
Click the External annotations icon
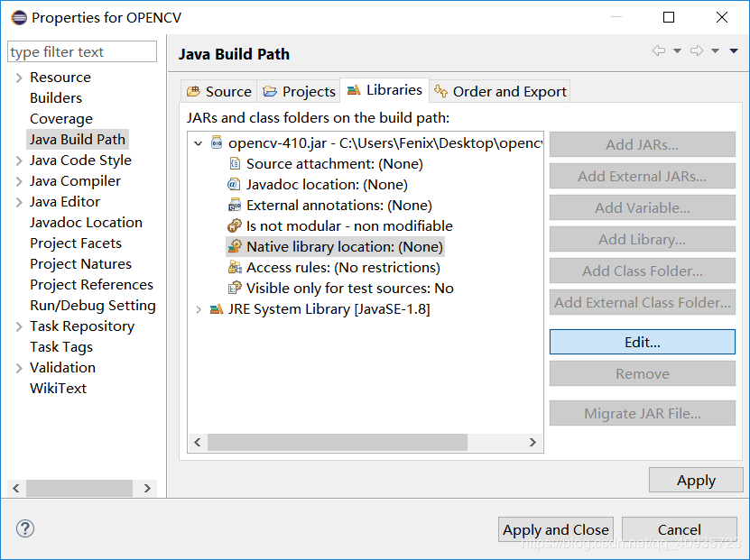pos(235,206)
